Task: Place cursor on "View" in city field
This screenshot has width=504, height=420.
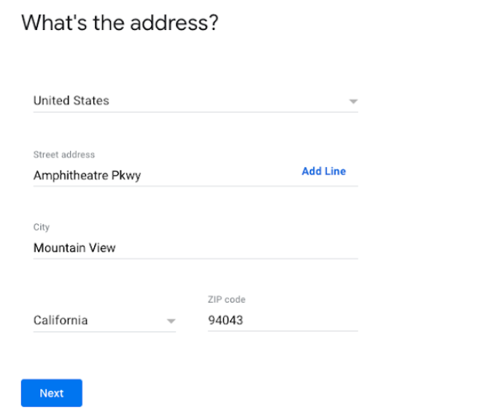Action: 102,248
